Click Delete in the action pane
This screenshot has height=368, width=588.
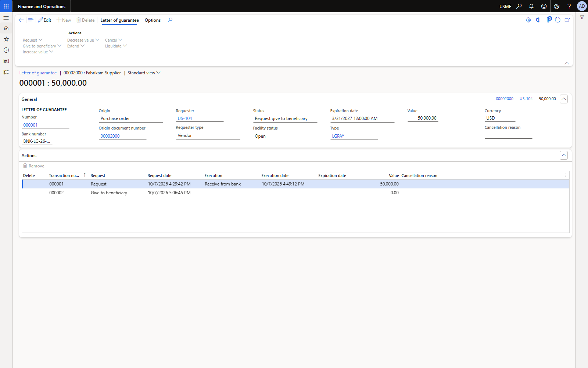point(86,20)
